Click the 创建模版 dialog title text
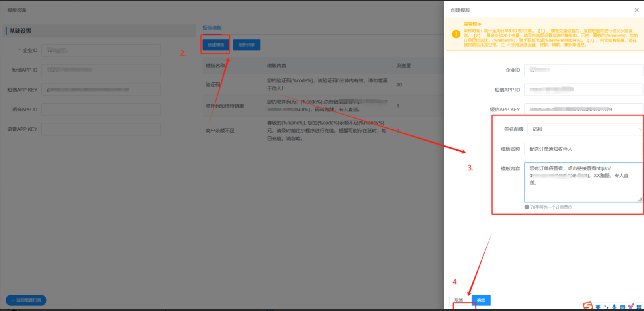The image size is (644, 311). pos(460,10)
